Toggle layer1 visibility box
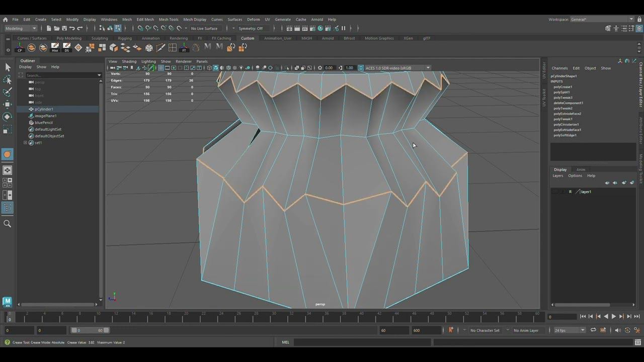Viewport: 644px width, 362px height. pos(554,192)
